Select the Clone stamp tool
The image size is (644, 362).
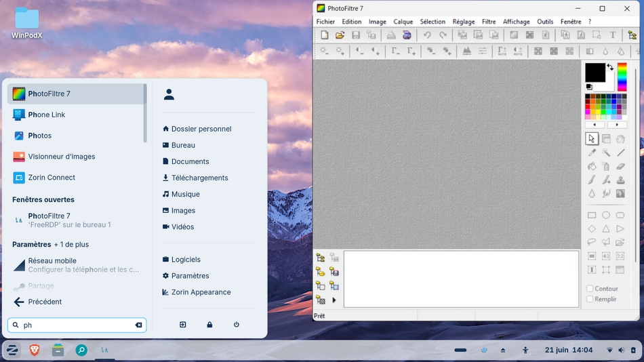tap(620, 180)
